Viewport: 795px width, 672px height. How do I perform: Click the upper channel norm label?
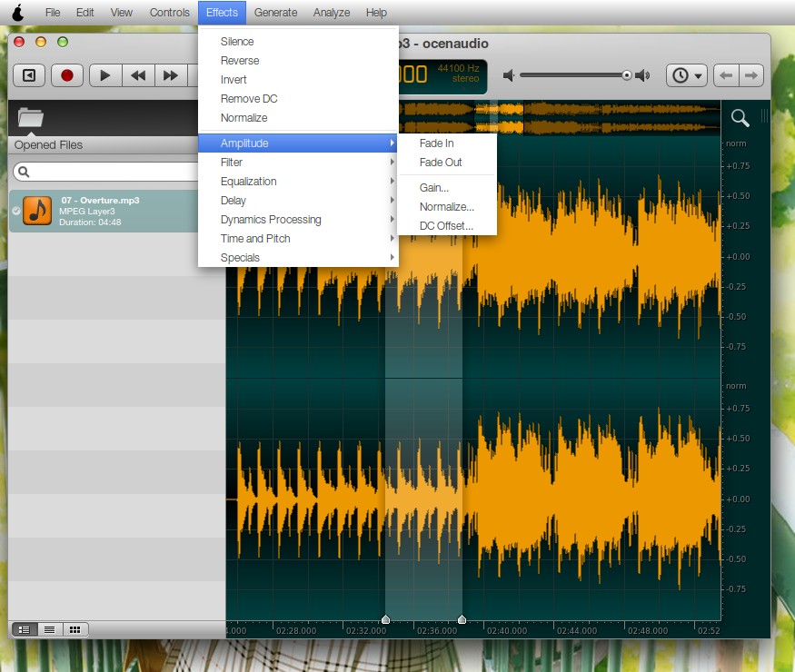tap(736, 143)
